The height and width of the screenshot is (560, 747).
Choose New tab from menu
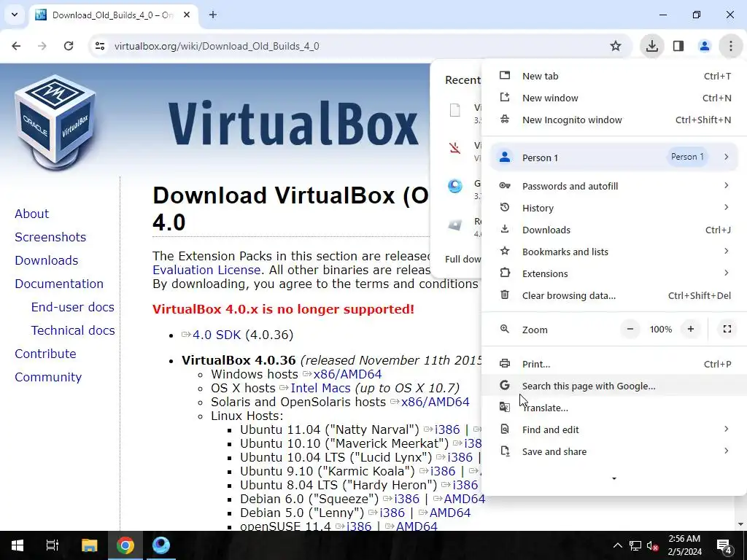tap(614, 76)
